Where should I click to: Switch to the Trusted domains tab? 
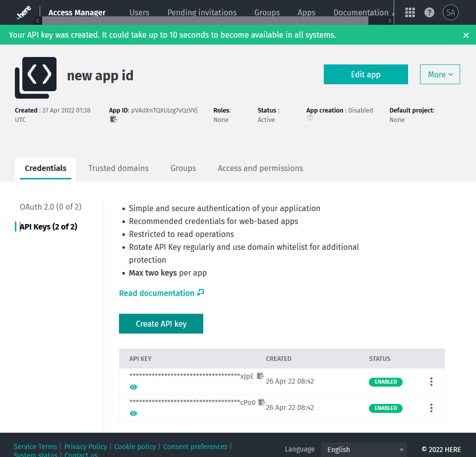[x=119, y=169]
